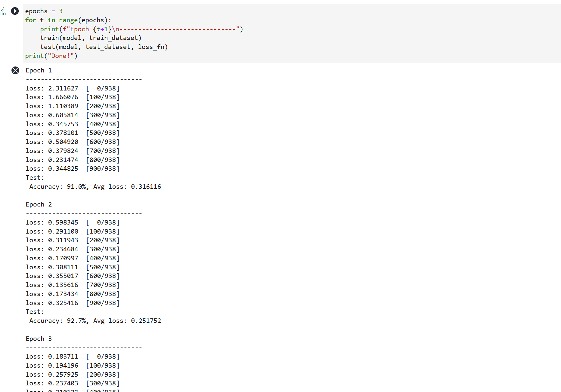Clear cell output with the X icon
Viewport: 561px width, 392px height.
15,70
